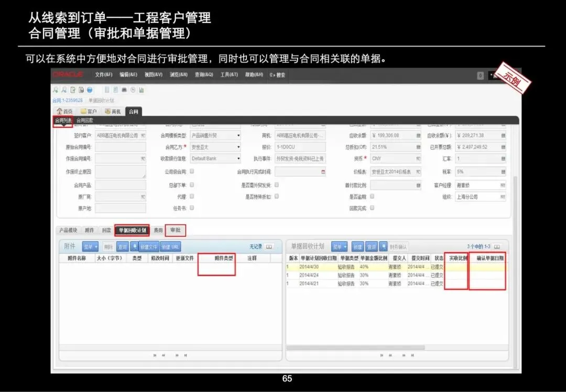Tick the 公司级合同 checkbox
Viewport: 566px width, 392px height.
pos(192,171)
